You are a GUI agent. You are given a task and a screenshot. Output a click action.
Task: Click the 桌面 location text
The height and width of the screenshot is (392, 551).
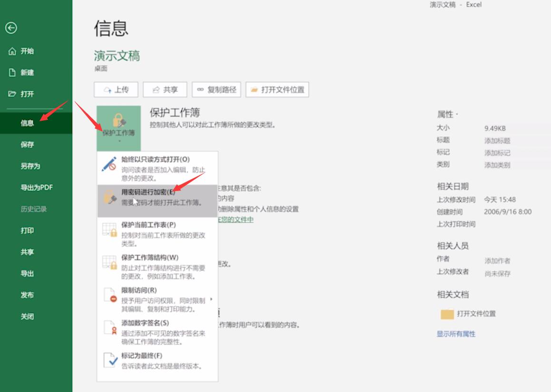tap(100, 68)
